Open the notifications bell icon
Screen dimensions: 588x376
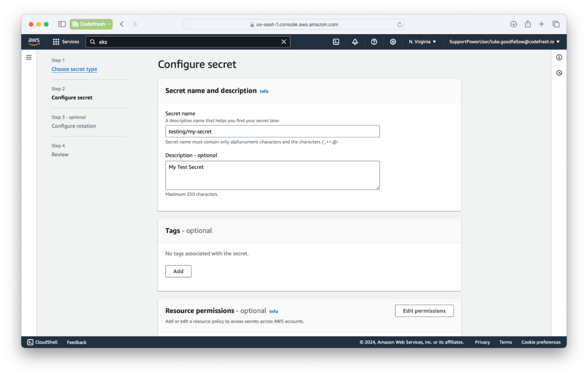point(355,41)
